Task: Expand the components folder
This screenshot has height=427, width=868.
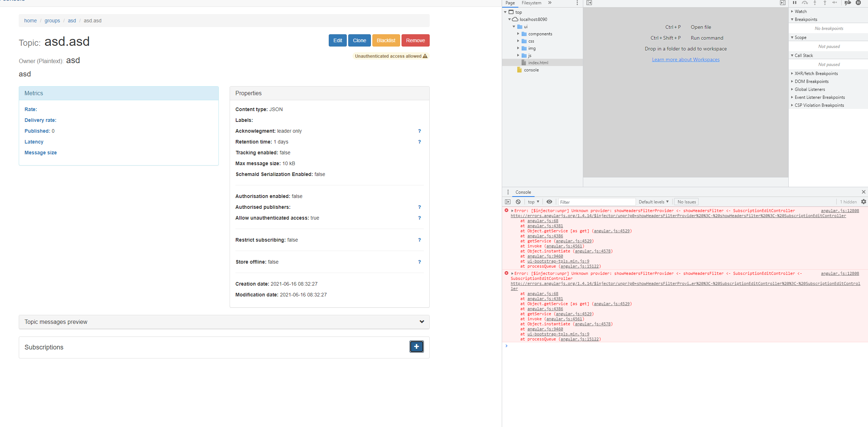Action: 518,34
